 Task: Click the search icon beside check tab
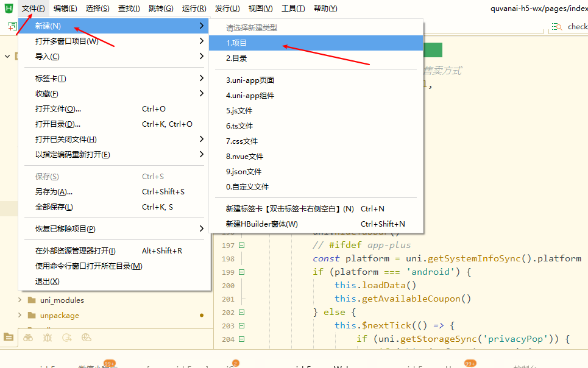coord(556,27)
